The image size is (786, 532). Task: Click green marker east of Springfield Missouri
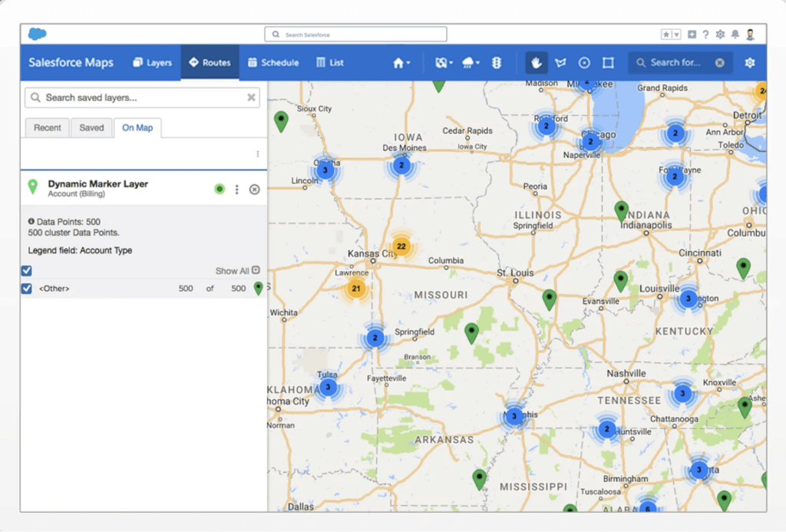point(471,333)
